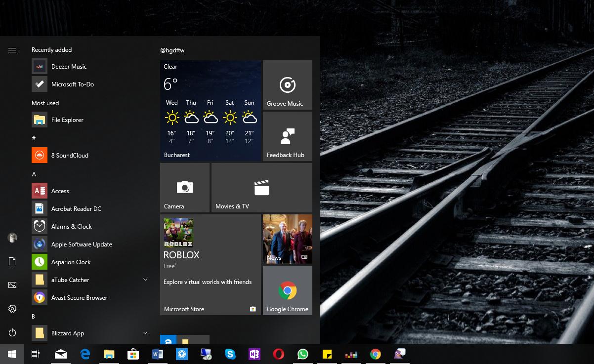The height and width of the screenshot is (364, 594).
Task: Jump to letter A section header
Action: coord(34,174)
